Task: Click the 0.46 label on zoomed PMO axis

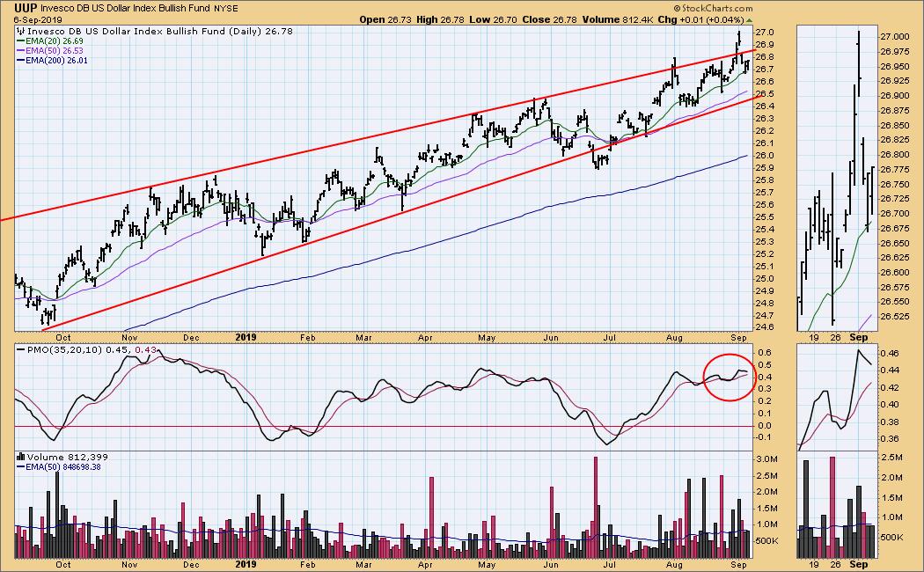Action: (889, 353)
